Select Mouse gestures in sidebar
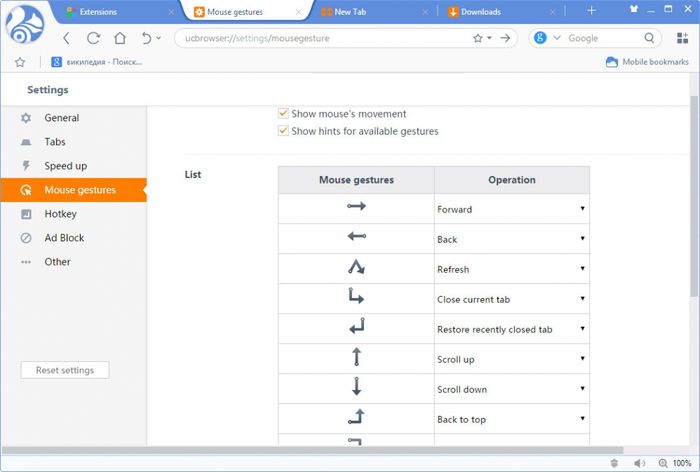Screen dimensions: 700x472 coord(74,190)
